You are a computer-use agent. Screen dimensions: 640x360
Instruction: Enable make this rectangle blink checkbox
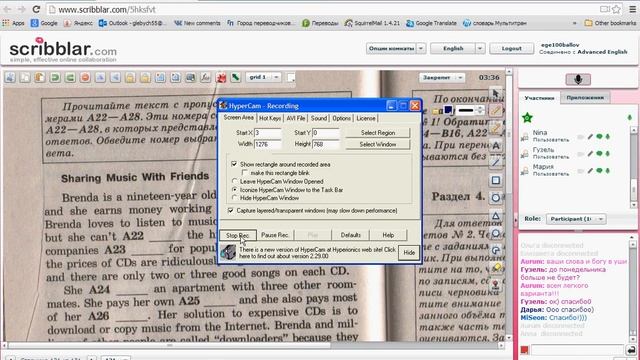[244, 173]
